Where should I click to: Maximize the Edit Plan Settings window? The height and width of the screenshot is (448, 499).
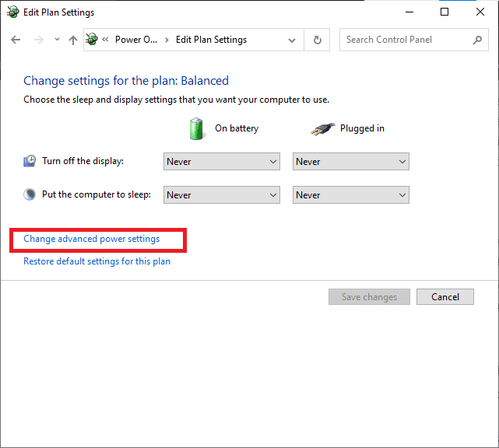click(x=445, y=12)
